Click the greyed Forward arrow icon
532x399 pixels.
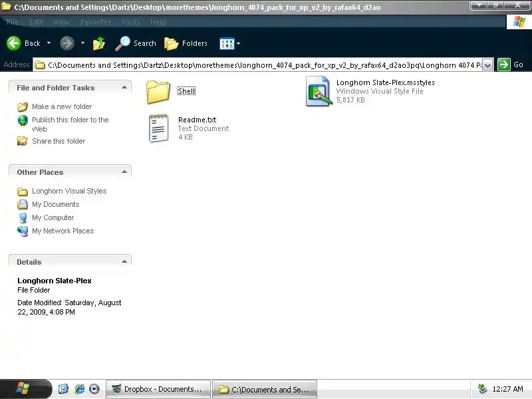[x=67, y=43]
